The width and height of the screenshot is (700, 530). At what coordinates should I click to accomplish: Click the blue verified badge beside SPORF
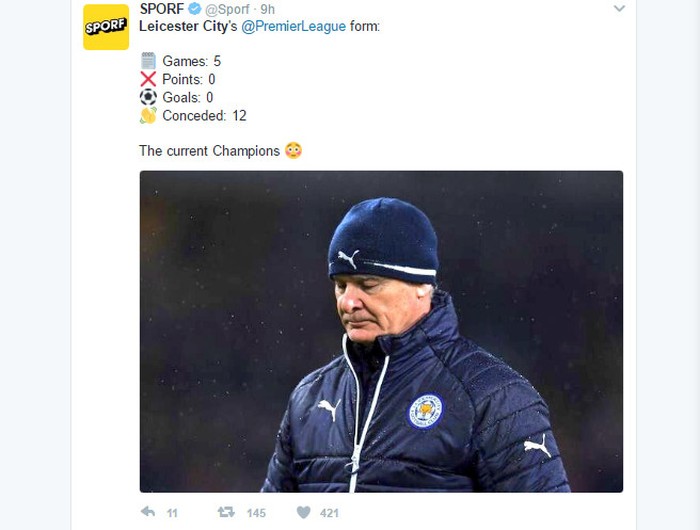click(195, 9)
